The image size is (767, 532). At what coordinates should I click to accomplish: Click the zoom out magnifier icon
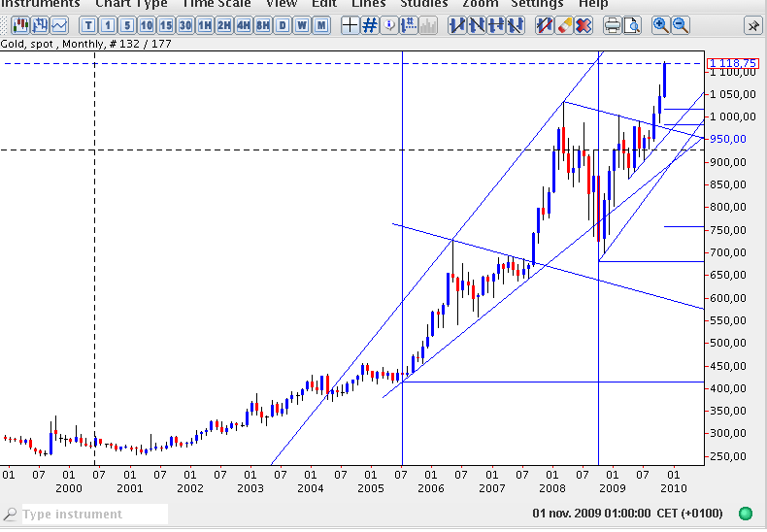(681, 25)
